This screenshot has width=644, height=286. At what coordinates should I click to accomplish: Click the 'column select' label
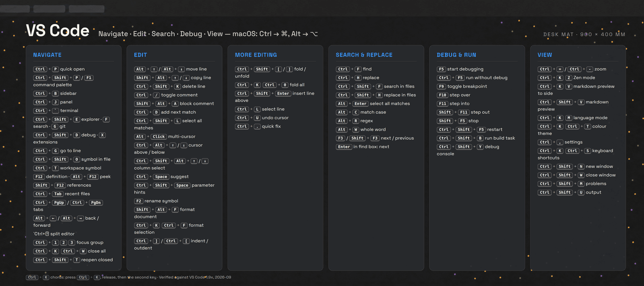pos(149,168)
